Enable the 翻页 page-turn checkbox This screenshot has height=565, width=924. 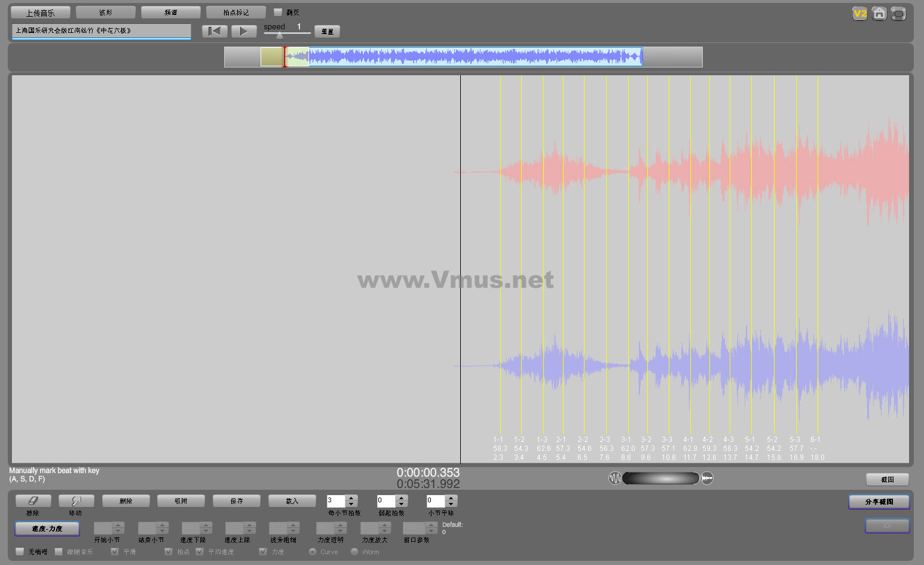278,12
